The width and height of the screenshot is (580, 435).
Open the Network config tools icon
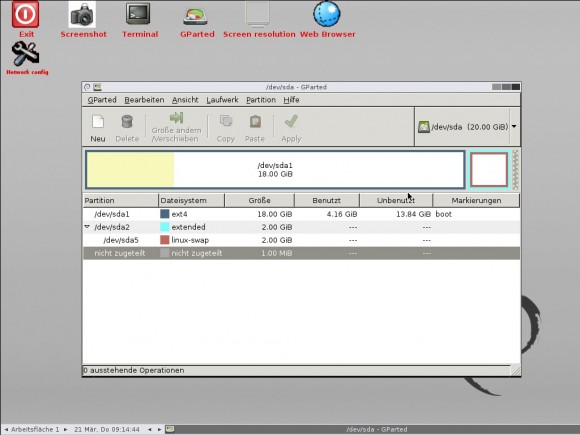coord(25,53)
